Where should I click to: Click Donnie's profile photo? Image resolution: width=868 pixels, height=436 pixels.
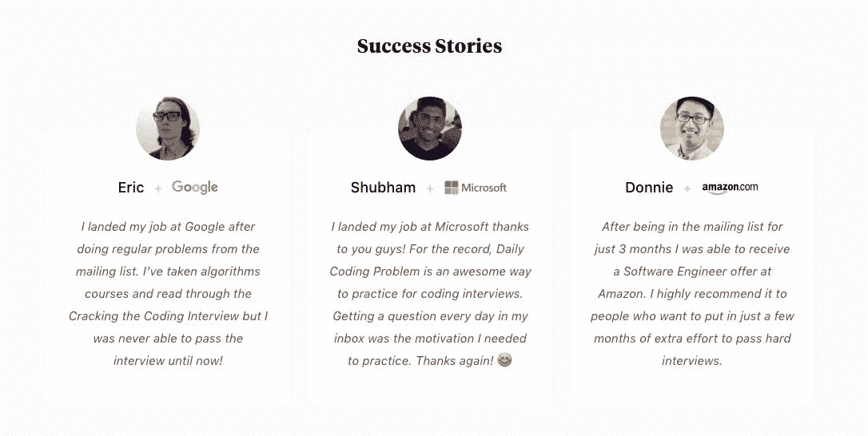click(x=692, y=129)
